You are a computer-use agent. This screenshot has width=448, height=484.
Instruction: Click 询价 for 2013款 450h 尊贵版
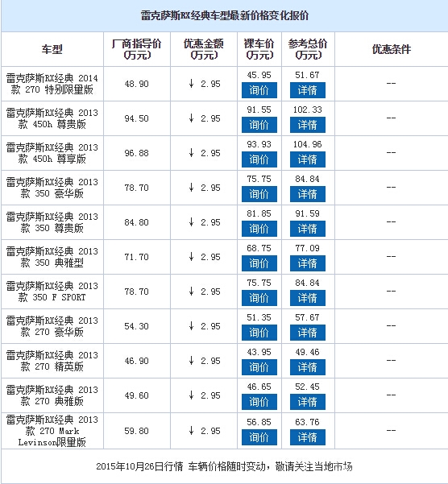259,125
